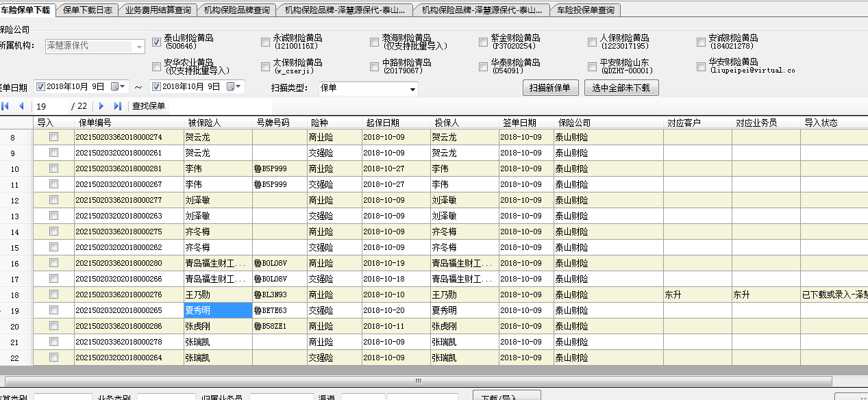Open the 所属机构 combo box
The image size is (868, 400).
point(140,47)
